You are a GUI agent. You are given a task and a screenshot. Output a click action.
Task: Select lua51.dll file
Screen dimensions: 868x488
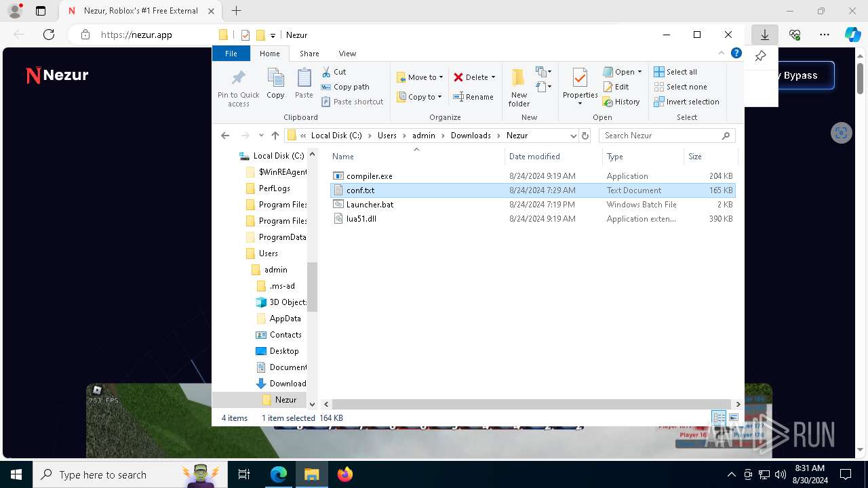(532, 219)
